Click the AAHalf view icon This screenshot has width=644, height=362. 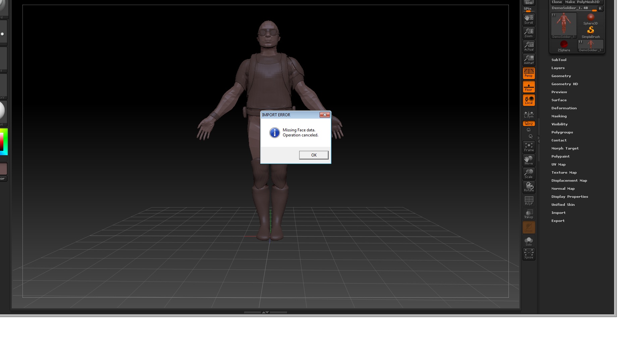(529, 60)
